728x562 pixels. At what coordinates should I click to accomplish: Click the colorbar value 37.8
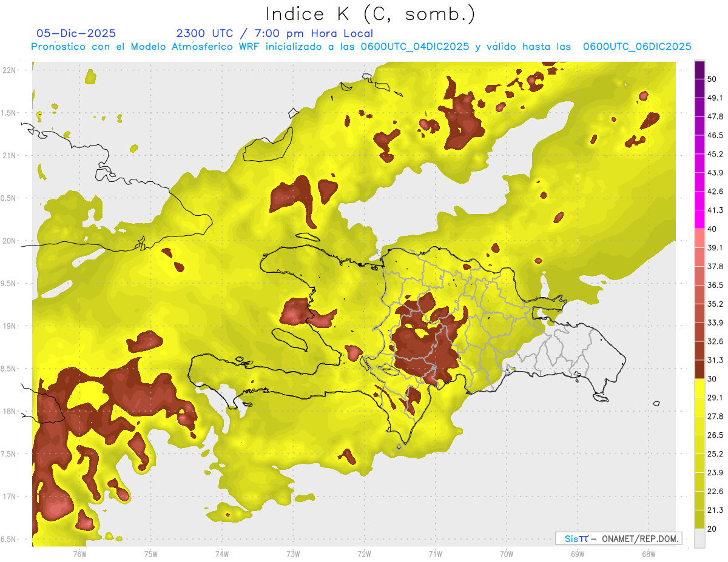(x=715, y=266)
